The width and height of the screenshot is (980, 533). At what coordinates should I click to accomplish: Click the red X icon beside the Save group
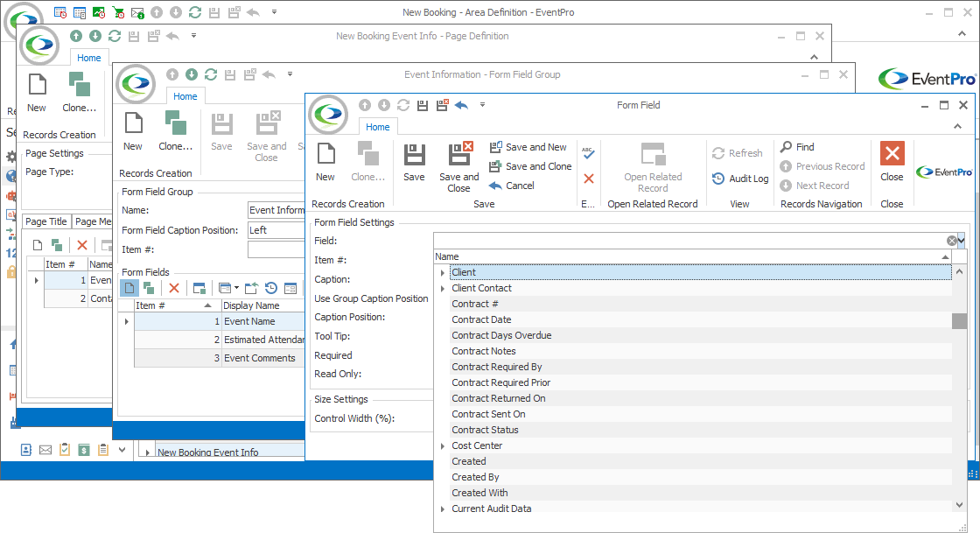[x=588, y=179]
